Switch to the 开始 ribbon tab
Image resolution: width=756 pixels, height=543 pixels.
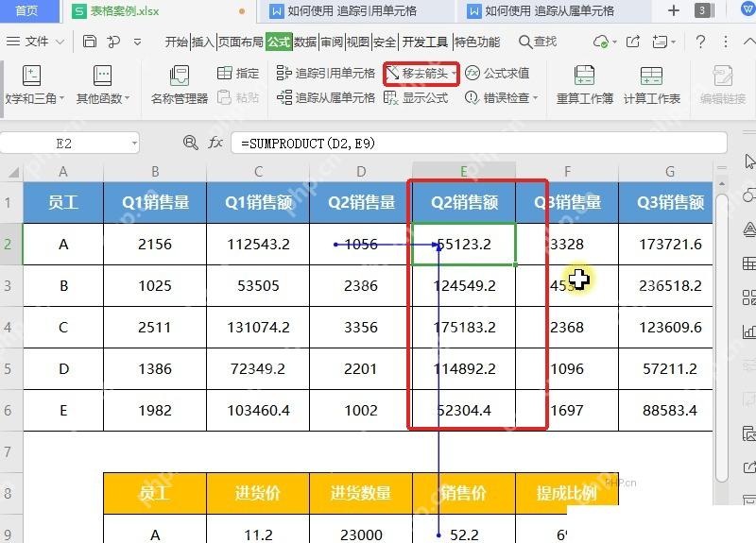(x=177, y=42)
